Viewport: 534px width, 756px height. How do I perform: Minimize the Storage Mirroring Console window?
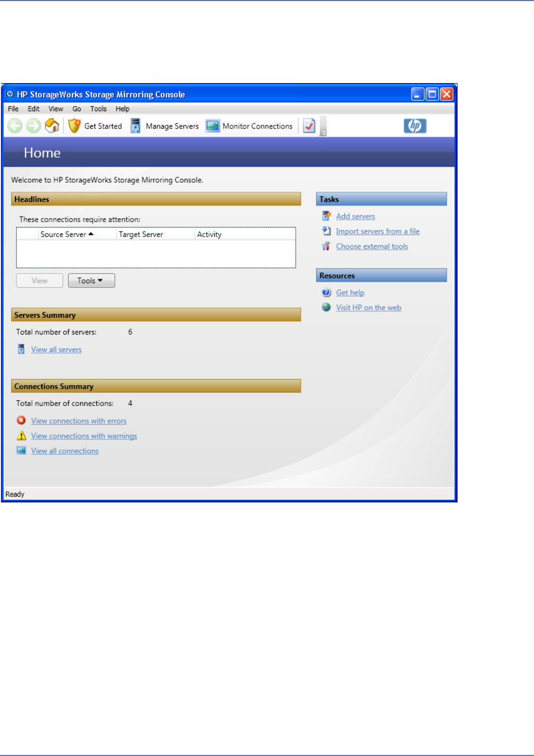[x=417, y=94]
